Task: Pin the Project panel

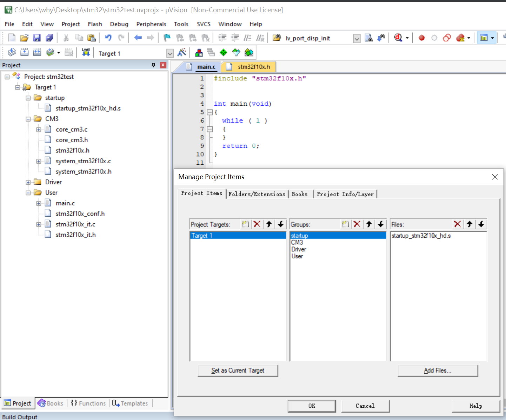Action: (x=153, y=65)
